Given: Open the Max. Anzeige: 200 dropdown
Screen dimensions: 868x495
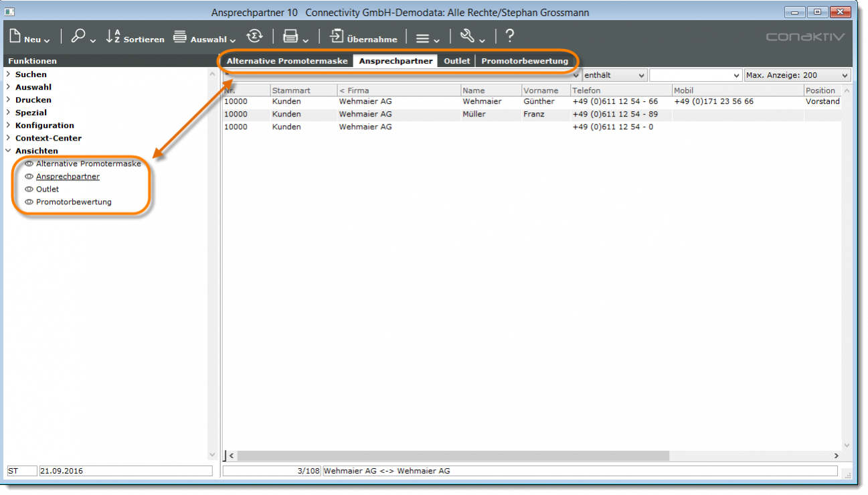Looking at the screenshot, I should point(796,76).
